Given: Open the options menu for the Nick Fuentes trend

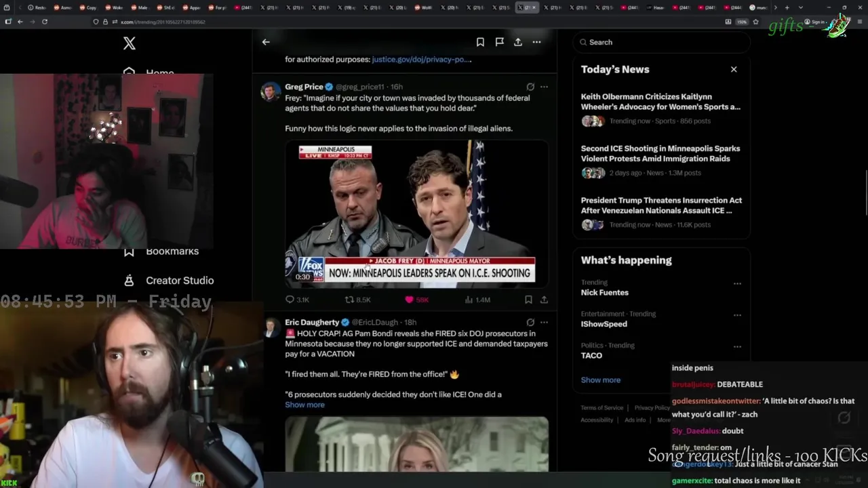Looking at the screenshot, I should (737, 283).
